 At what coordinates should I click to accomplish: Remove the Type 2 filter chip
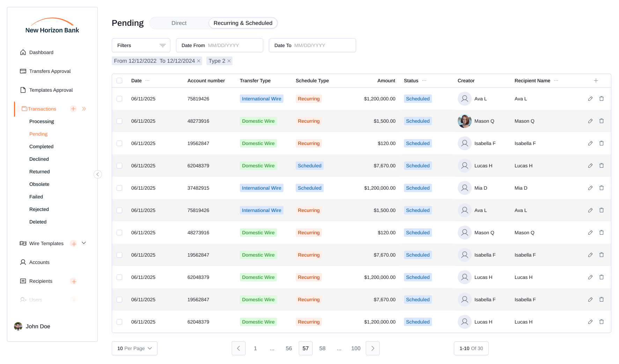[229, 61]
